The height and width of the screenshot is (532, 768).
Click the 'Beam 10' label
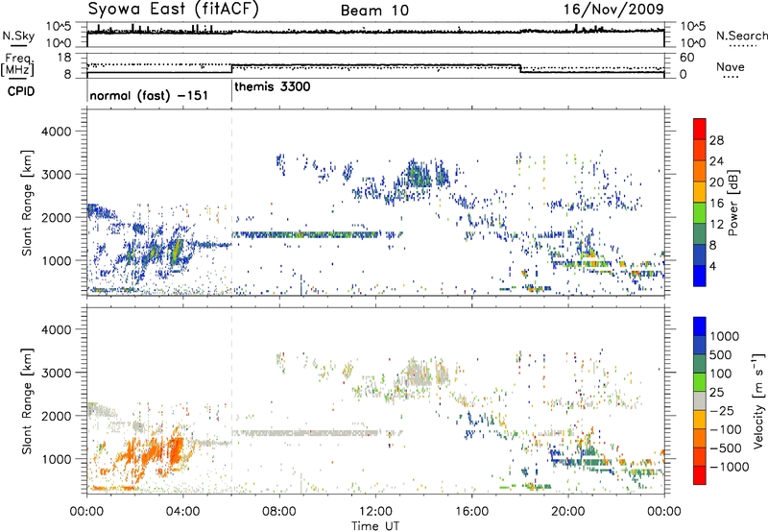click(x=374, y=11)
